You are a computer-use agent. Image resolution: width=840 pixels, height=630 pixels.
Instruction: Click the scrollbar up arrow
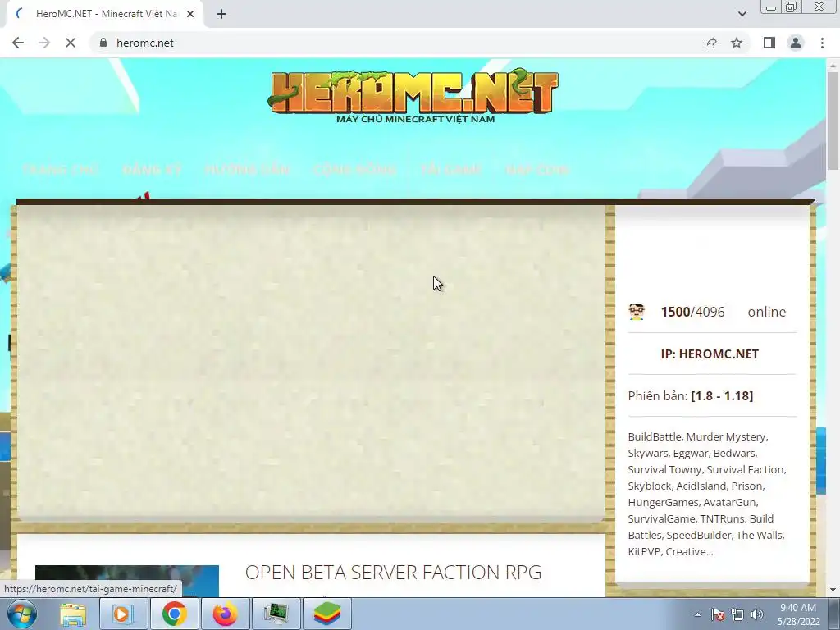click(833, 65)
